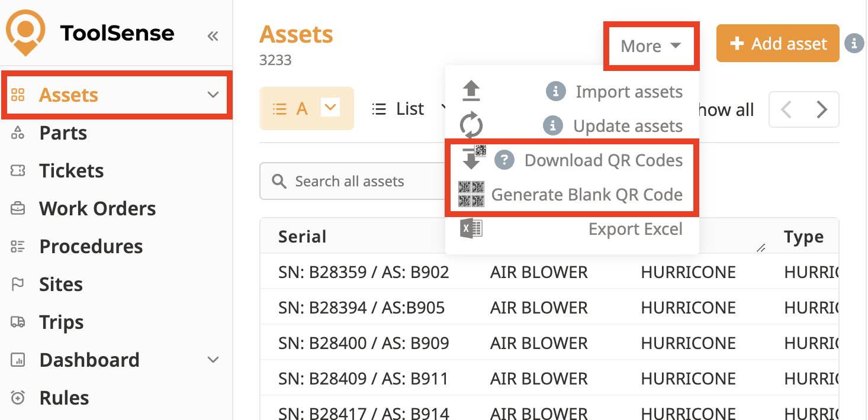Click the info icon next to Update assets
This screenshot has height=420, width=868.
click(553, 126)
